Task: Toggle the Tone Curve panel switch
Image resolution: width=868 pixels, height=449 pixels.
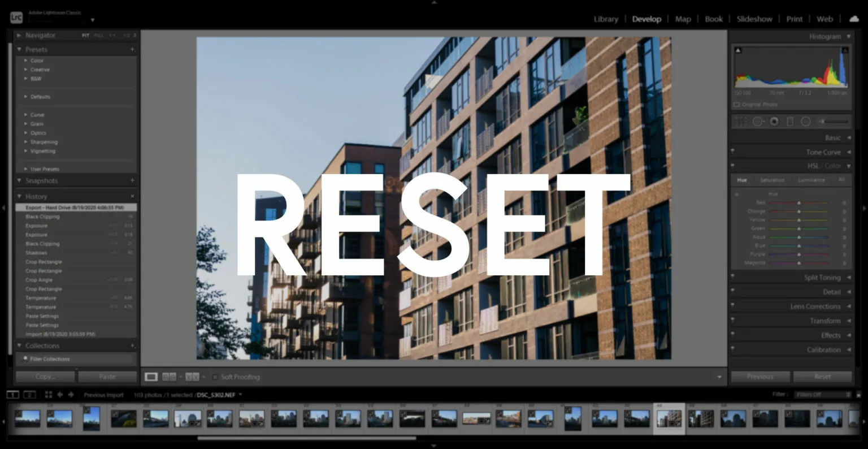Action: [733, 152]
